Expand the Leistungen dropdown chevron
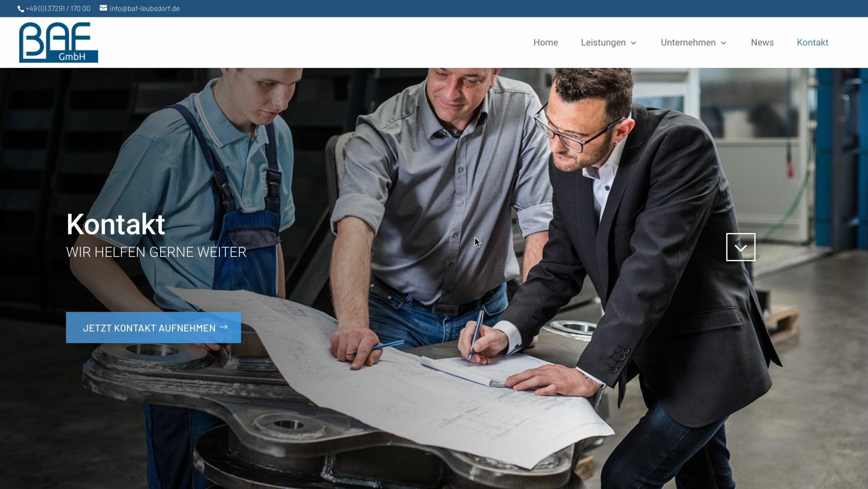The height and width of the screenshot is (489, 868). tap(633, 43)
